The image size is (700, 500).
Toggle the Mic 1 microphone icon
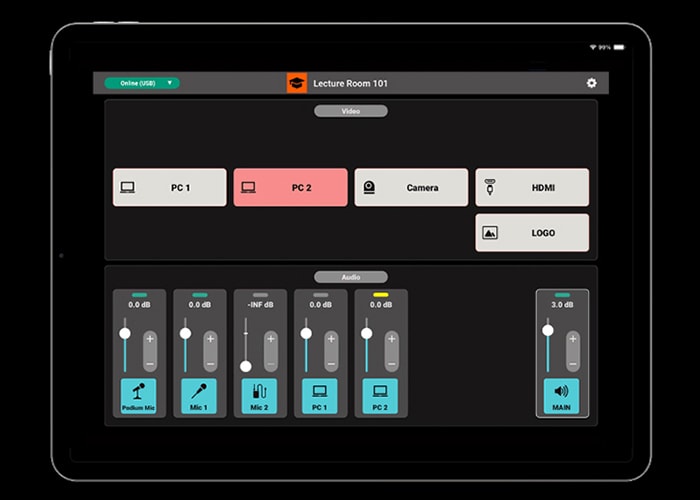[199, 395]
